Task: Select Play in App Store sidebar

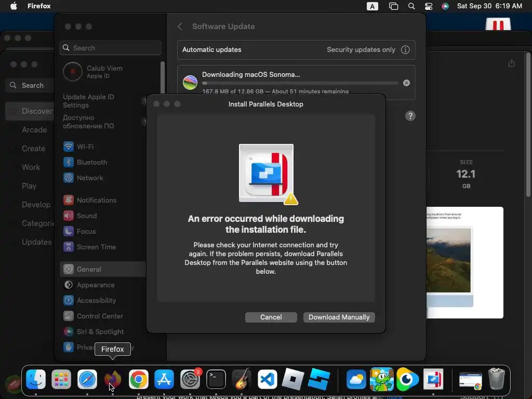Action: [x=30, y=185]
